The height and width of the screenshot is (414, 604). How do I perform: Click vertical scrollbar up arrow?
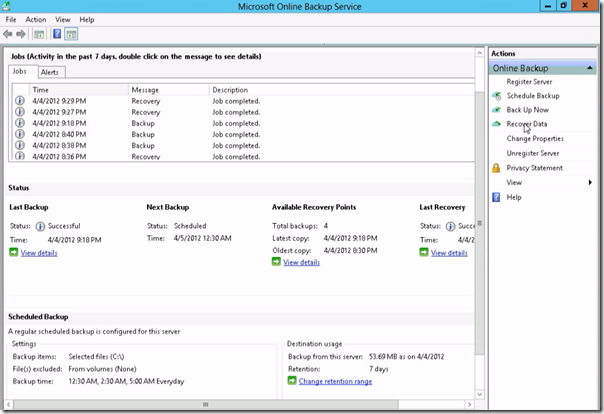[x=480, y=53]
